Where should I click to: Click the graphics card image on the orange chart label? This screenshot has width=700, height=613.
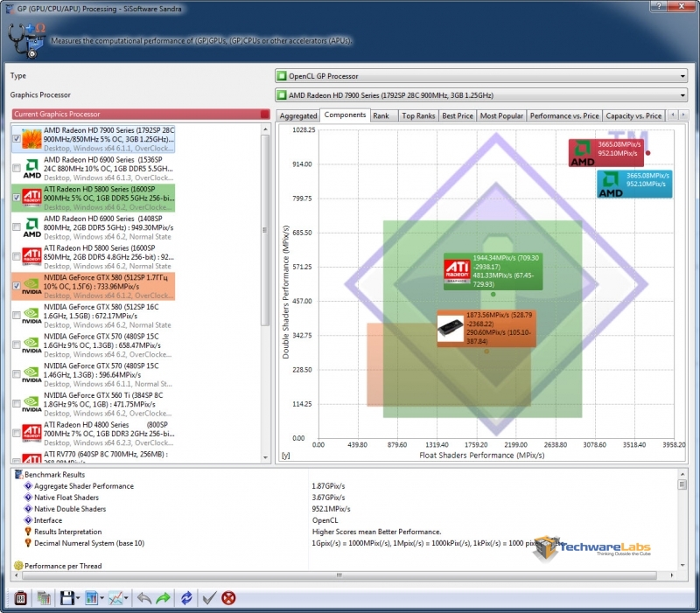(x=451, y=328)
